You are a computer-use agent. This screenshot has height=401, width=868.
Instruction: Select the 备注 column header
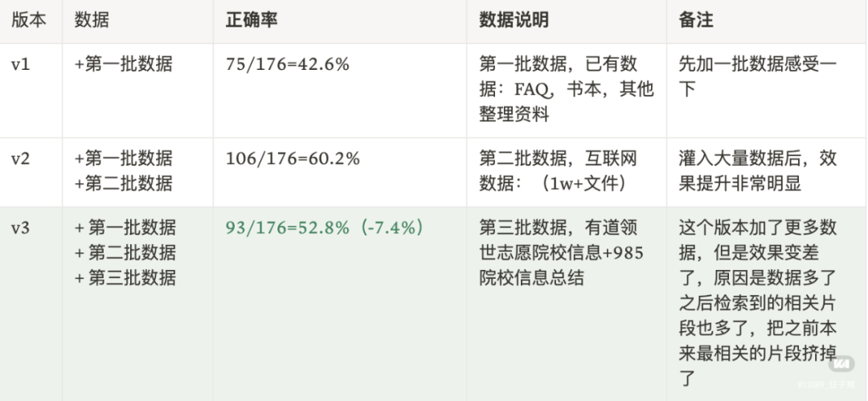click(x=696, y=21)
